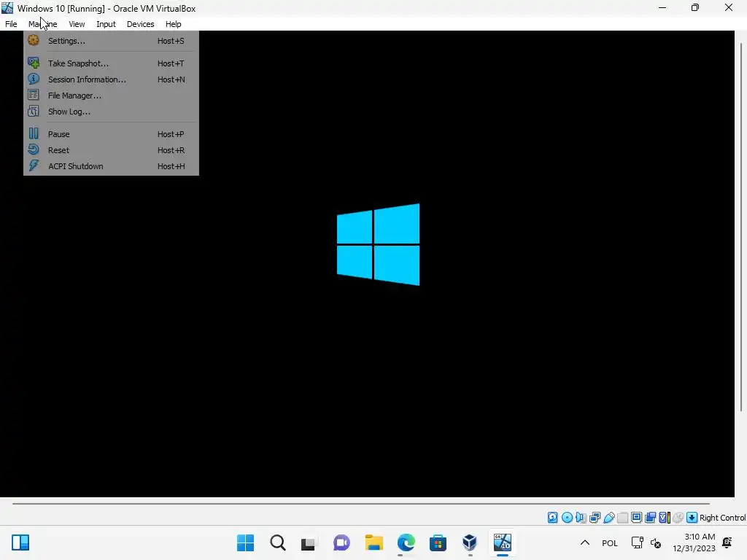Open Microsoft Store from taskbar
This screenshot has height=560, width=747.
[438, 542]
